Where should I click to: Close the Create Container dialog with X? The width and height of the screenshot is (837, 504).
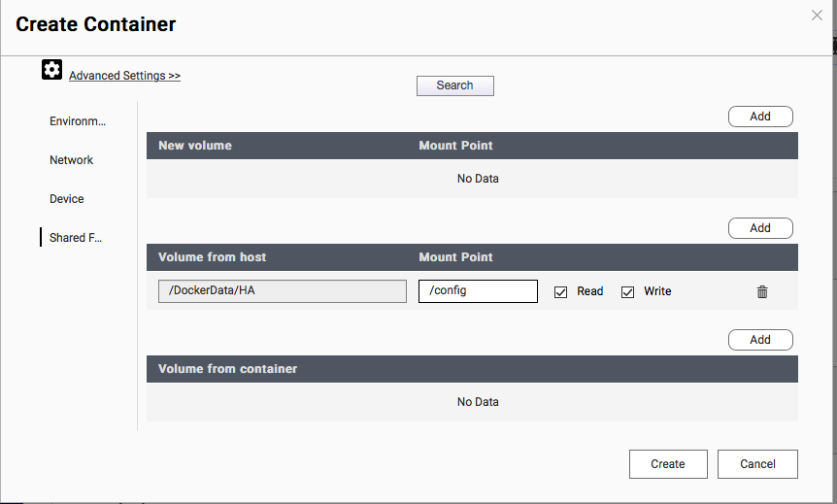tap(818, 15)
